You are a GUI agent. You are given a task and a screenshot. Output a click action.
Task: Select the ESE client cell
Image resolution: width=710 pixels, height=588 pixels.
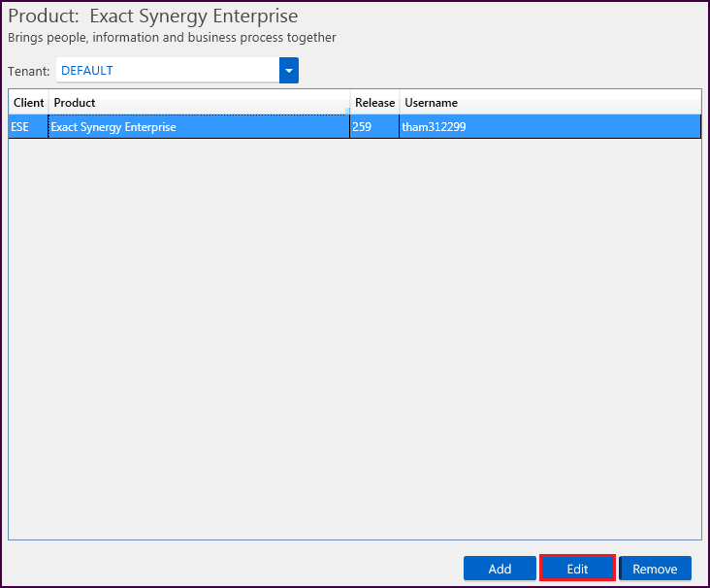28,127
